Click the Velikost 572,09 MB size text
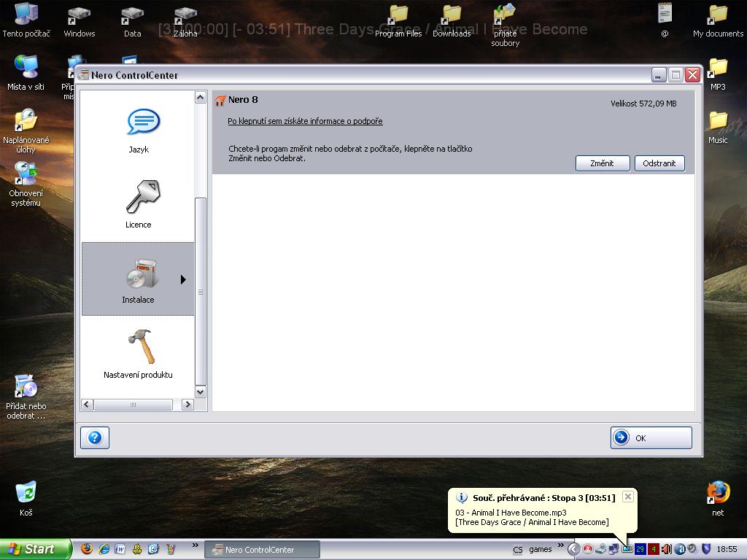The width and height of the screenshot is (747, 560). (643, 104)
